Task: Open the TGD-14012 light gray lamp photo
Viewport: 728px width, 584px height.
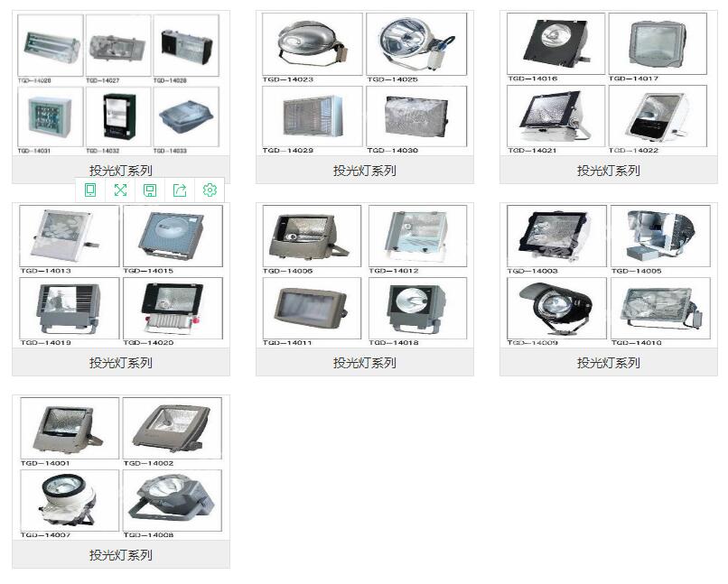Action: 418,236
